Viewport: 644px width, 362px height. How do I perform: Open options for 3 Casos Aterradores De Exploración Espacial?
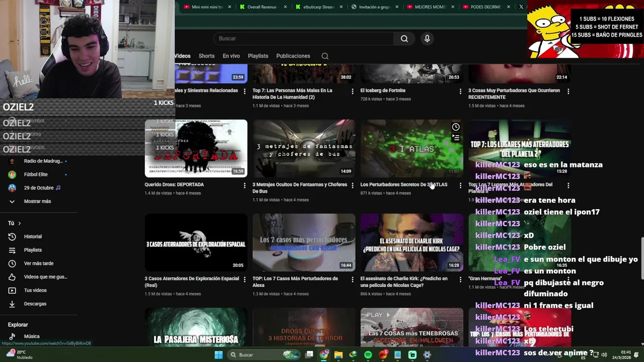(x=245, y=280)
